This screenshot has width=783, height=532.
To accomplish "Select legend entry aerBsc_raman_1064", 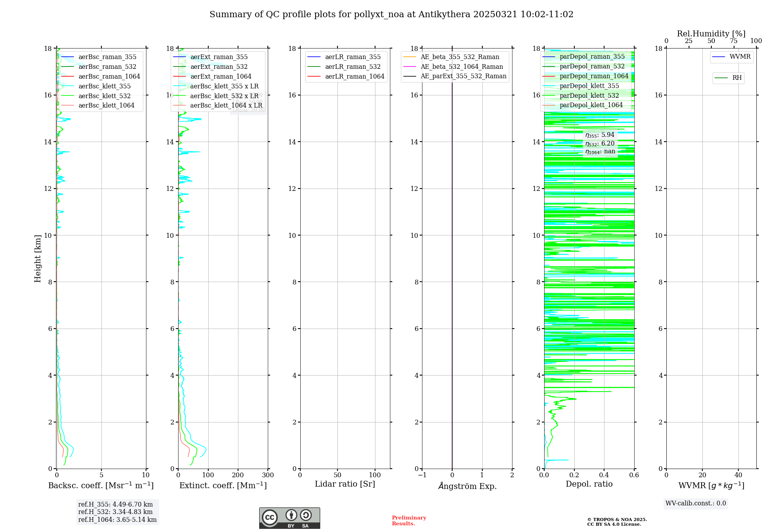I will pos(101,77).
